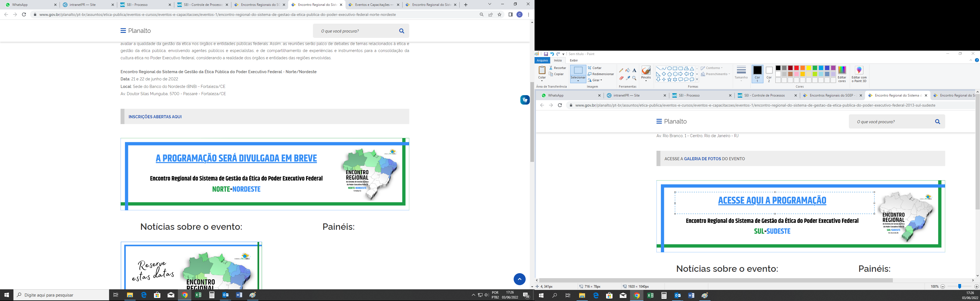Open the Arquivo menu
980x301 pixels.
(542, 60)
